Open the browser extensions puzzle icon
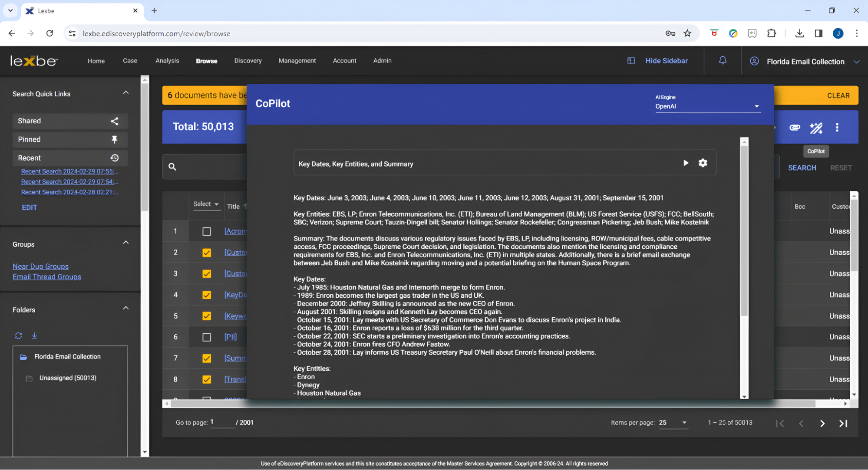This screenshot has width=868, height=470. [x=772, y=33]
